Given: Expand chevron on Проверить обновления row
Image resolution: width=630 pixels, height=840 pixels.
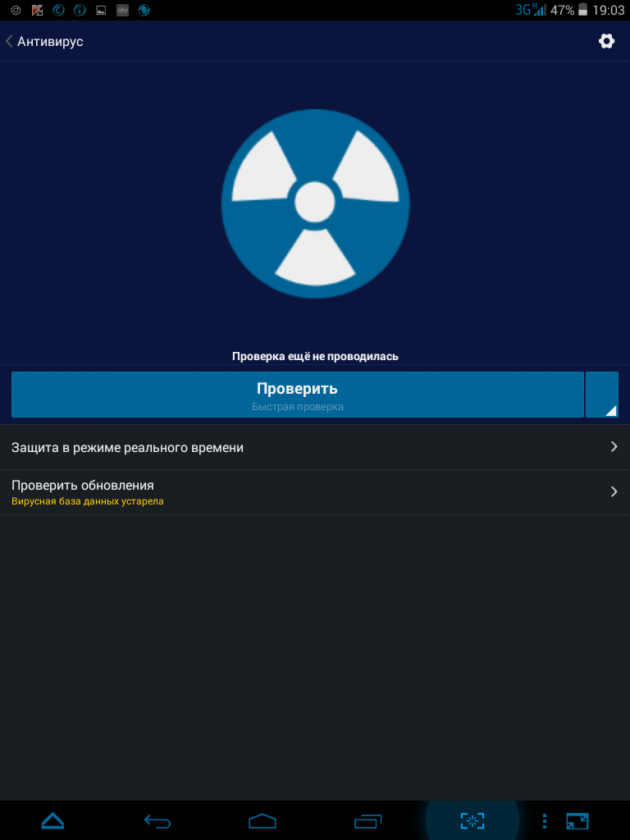Looking at the screenshot, I should [614, 492].
